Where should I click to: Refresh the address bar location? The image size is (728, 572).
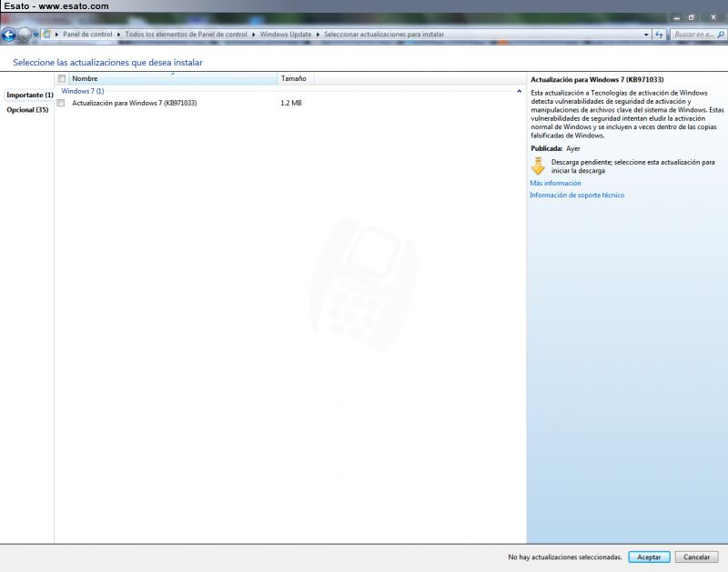coord(659,35)
